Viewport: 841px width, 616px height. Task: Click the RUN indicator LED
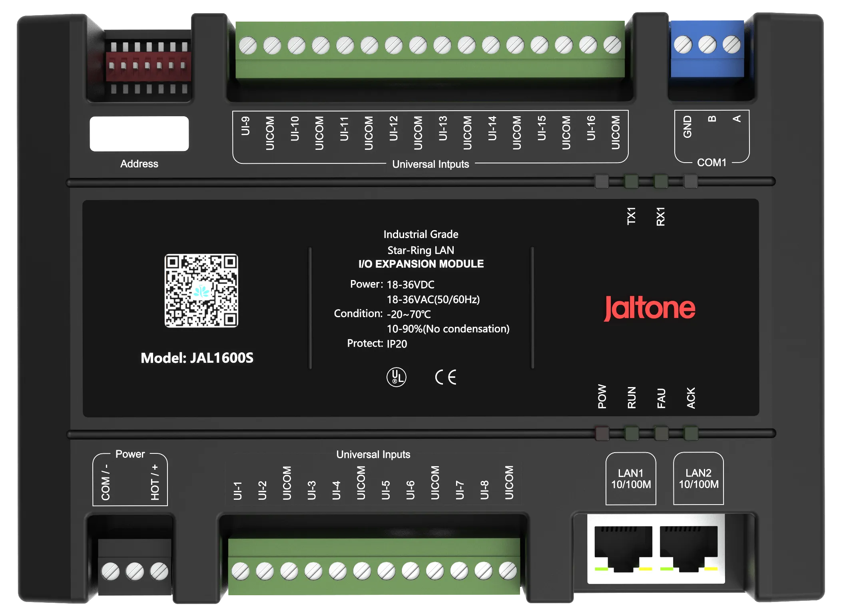tap(632, 433)
